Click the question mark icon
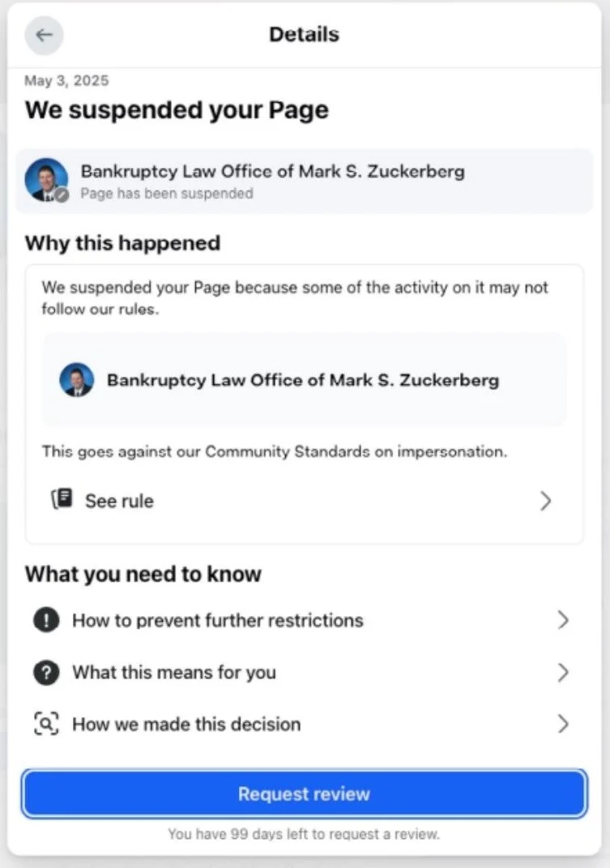610x868 pixels. tap(46, 672)
